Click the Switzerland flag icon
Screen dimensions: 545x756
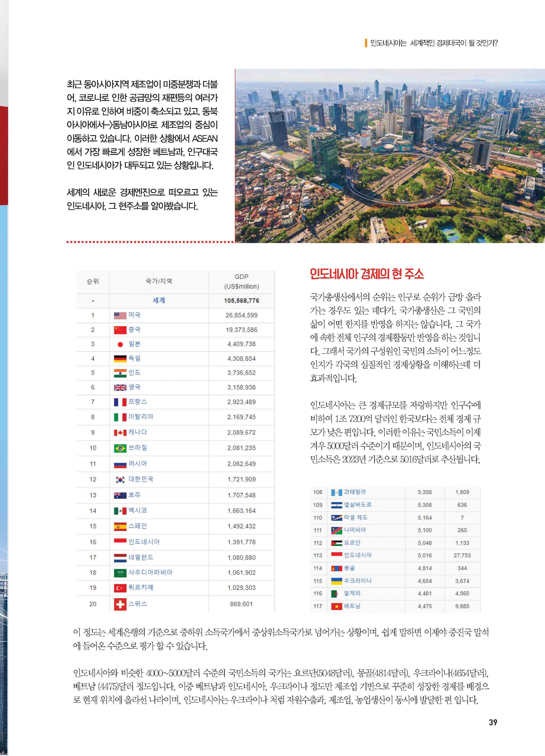[x=120, y=604]
